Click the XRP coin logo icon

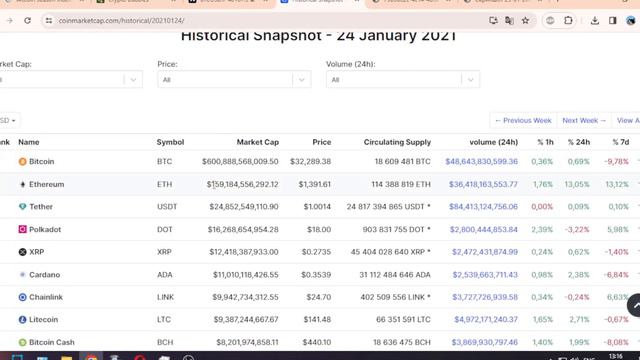[22, 252]
